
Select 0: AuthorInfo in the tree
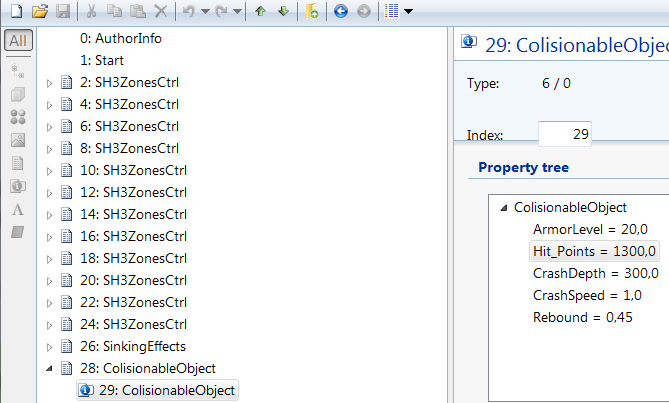click(x=121, y=38)
